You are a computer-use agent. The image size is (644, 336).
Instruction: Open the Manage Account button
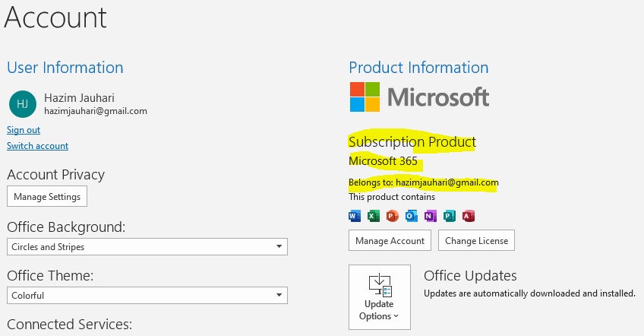click(390, 240)
